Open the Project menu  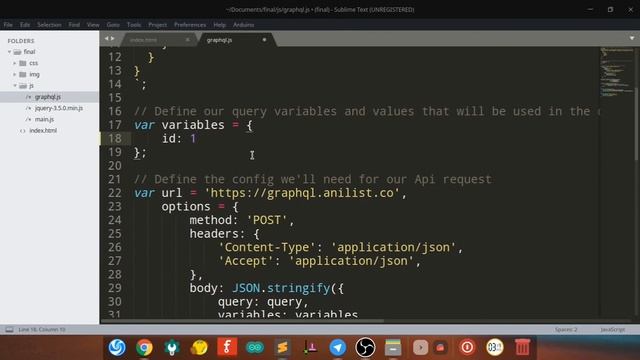point(158,25)
